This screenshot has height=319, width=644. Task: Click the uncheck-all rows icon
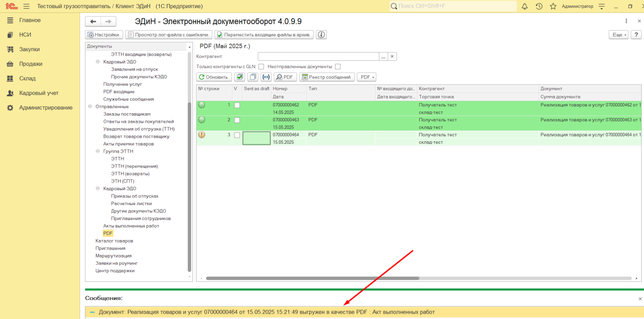[x=253, y=77]
